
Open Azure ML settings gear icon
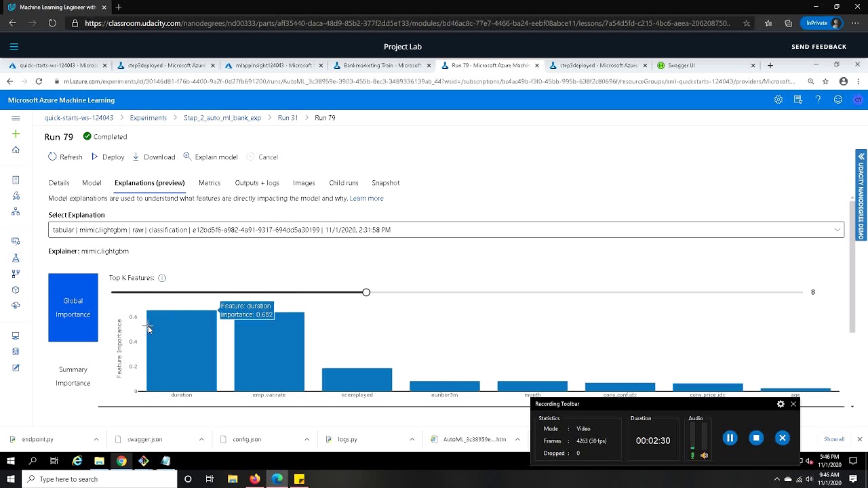(x=778, y=100)
